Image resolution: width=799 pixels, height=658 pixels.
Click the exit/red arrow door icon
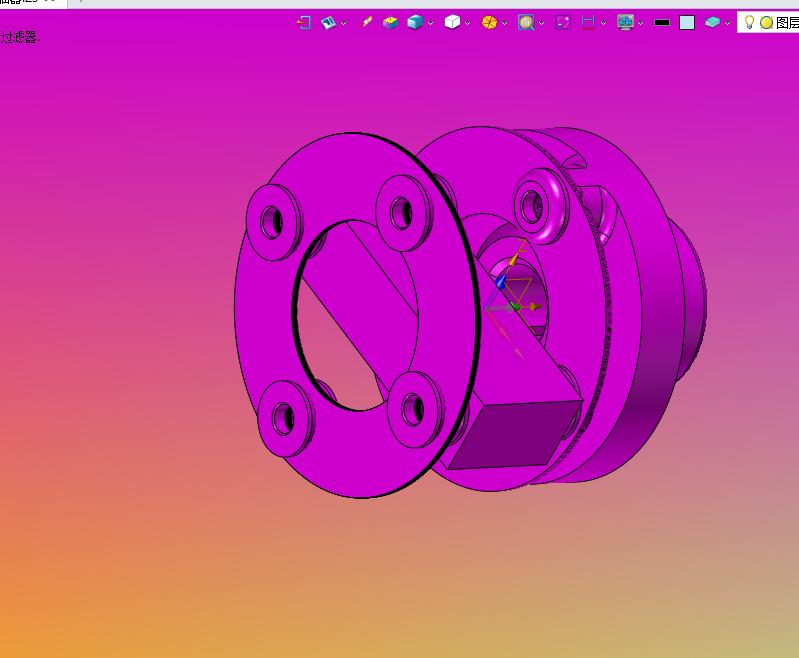click(x=304, y=22)
